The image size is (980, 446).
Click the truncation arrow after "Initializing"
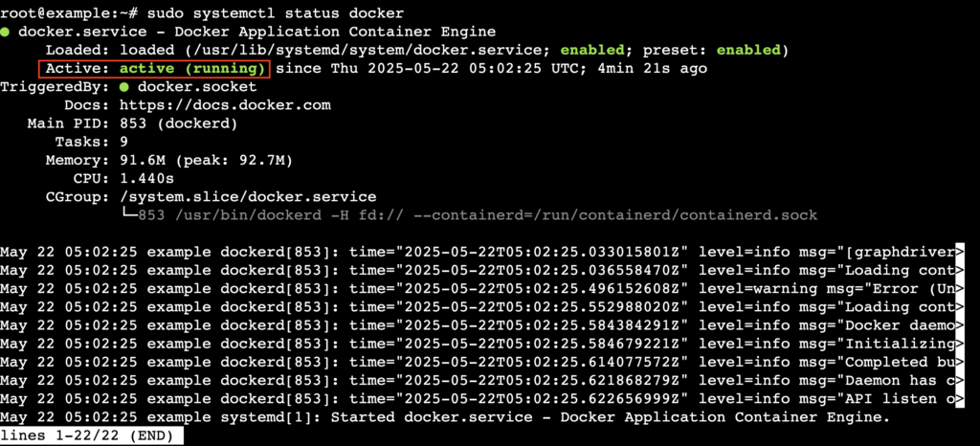pos(959,344)
